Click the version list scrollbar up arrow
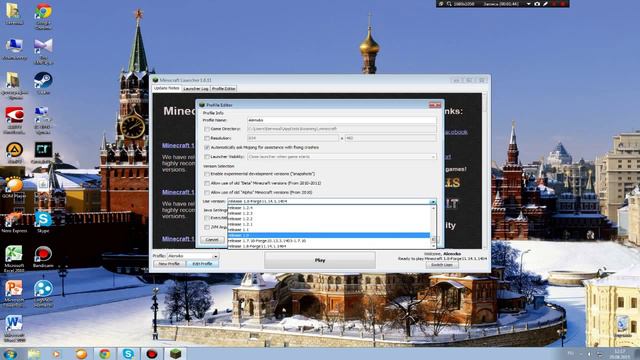The image size is (640, 360). pyautogui.click(x=433, y=208)
